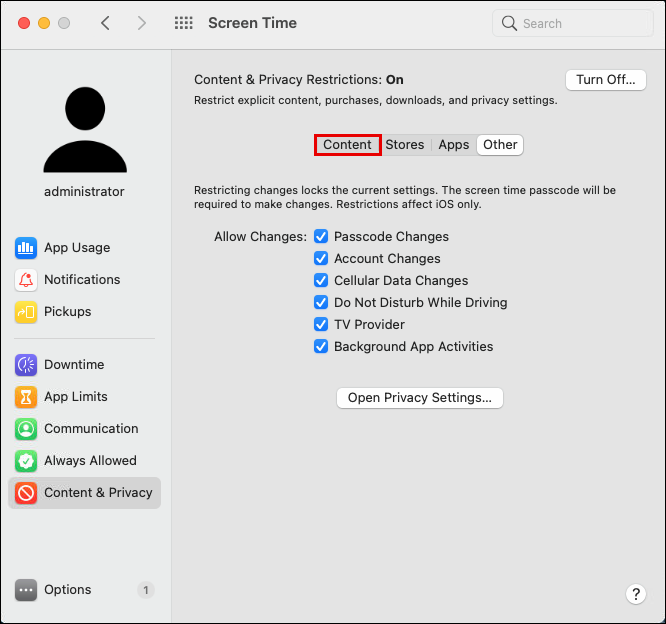Select the Notifications bell icon
Image resolution: width=666 pixels, height=624 pixels.
point(26,280)
